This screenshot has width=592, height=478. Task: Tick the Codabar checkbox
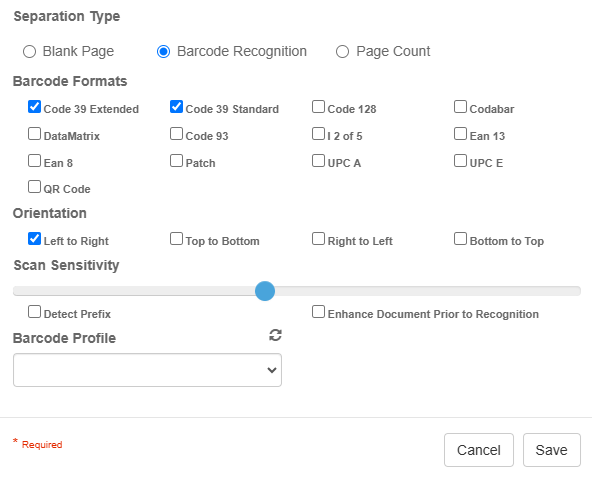tap(460, 107)
